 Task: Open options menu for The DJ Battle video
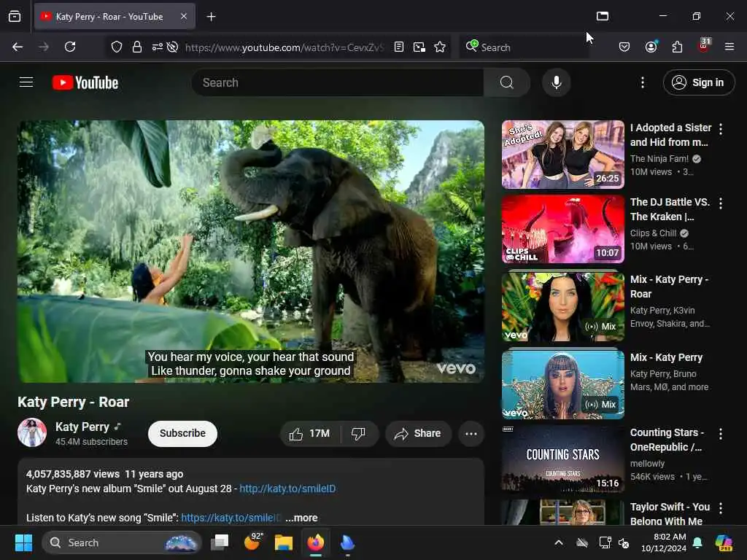(x=720, y=203)
